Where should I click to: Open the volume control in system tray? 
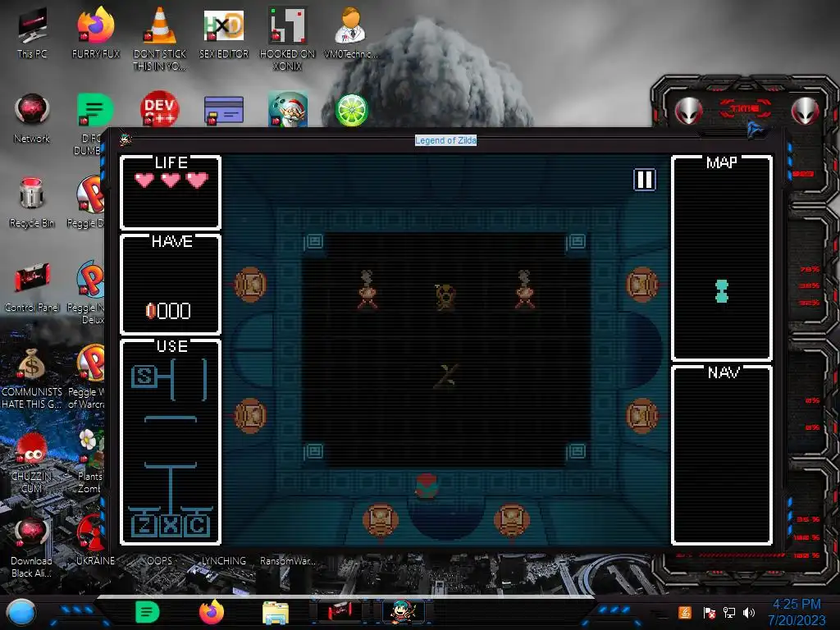(x=749, y=612)
